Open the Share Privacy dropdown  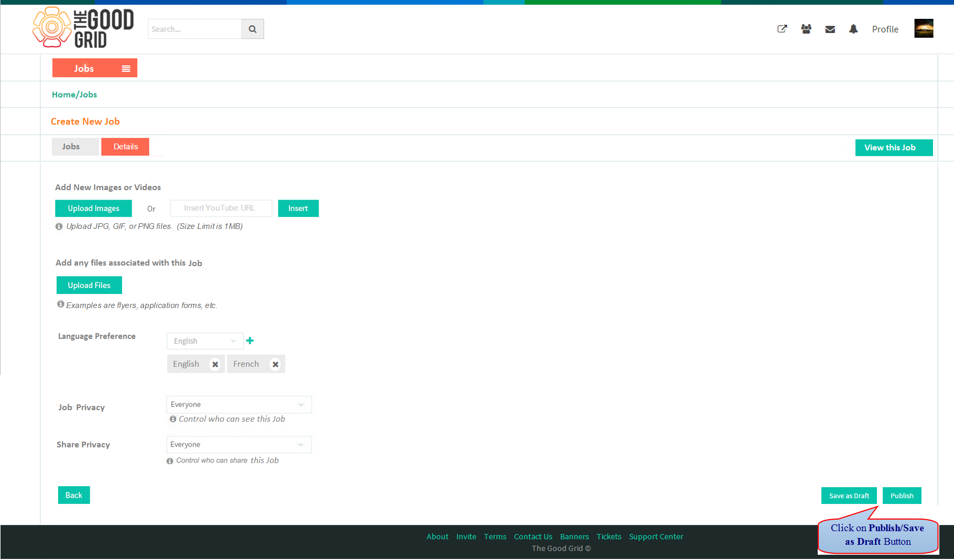point(239,445)
